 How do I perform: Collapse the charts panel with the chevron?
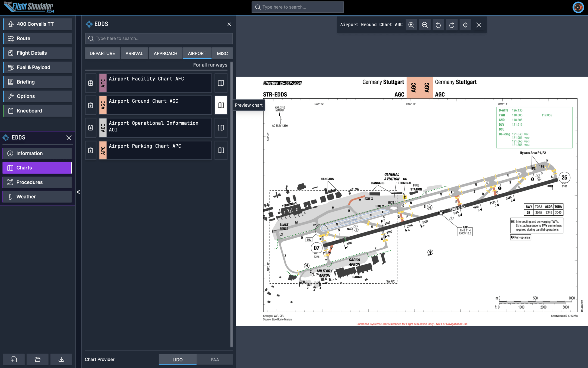click(78, 192)
